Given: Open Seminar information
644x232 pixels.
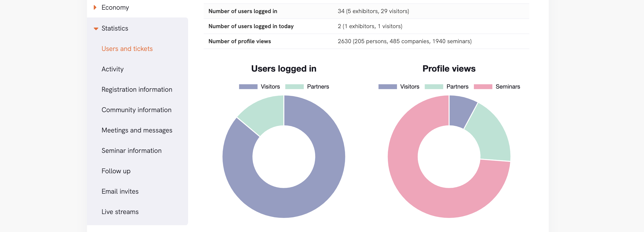Looking at the screenshot, I should point(131,151).
